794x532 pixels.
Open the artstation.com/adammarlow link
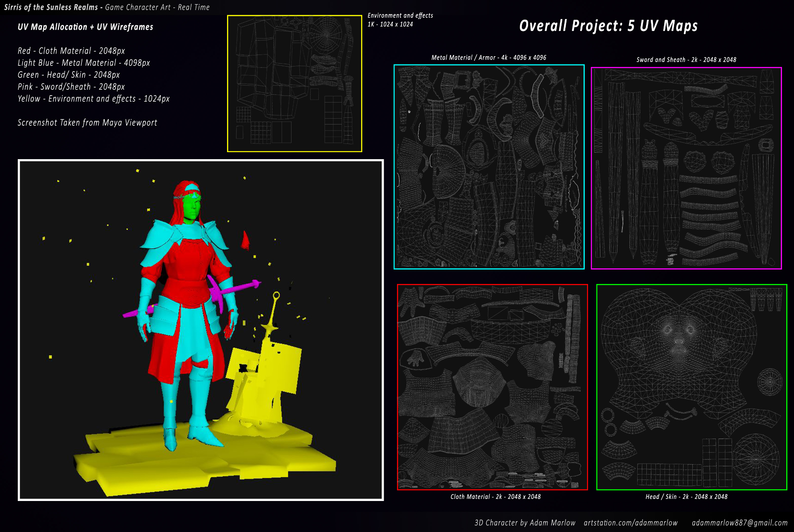click(631, 523)
